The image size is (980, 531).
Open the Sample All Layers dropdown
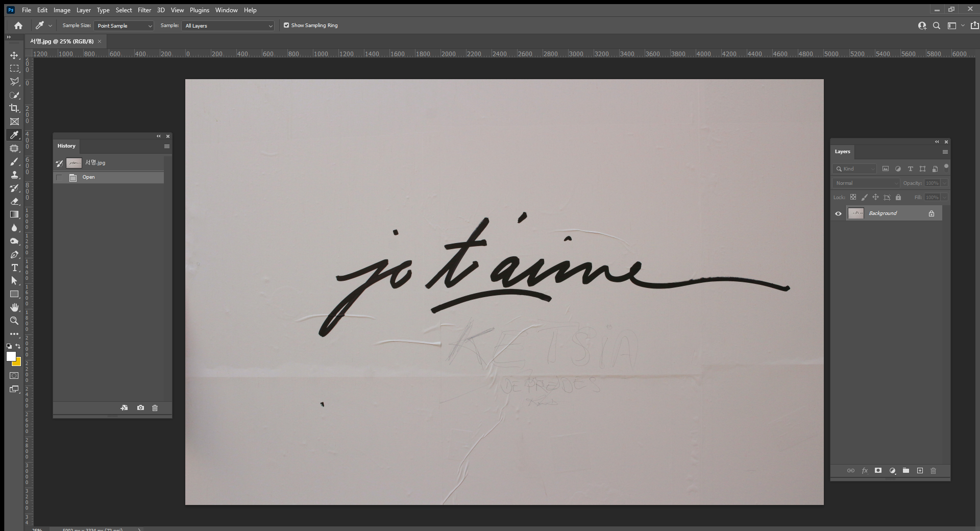click(228, 26)
